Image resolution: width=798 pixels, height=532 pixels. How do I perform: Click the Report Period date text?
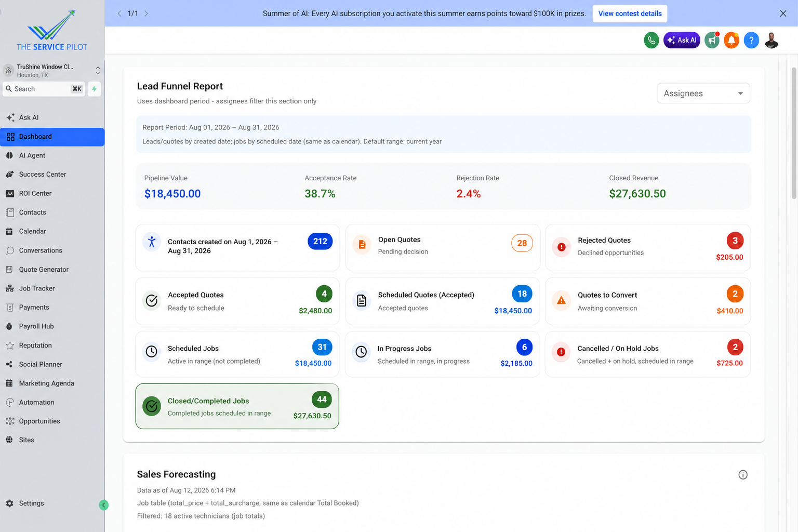click(211, 127)
